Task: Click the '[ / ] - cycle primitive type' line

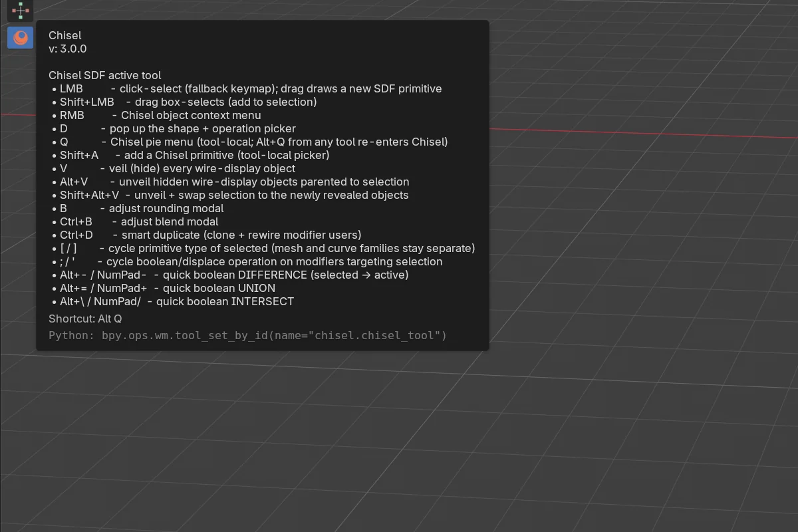Action: 263,248
